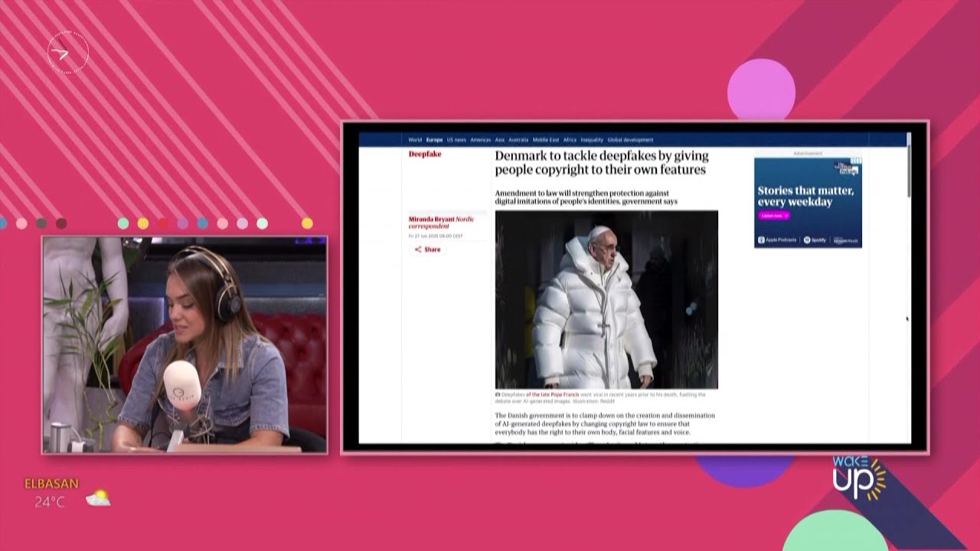Click the camera icon beside image caption
The image size is (980, 551).
tap(498, 394)
